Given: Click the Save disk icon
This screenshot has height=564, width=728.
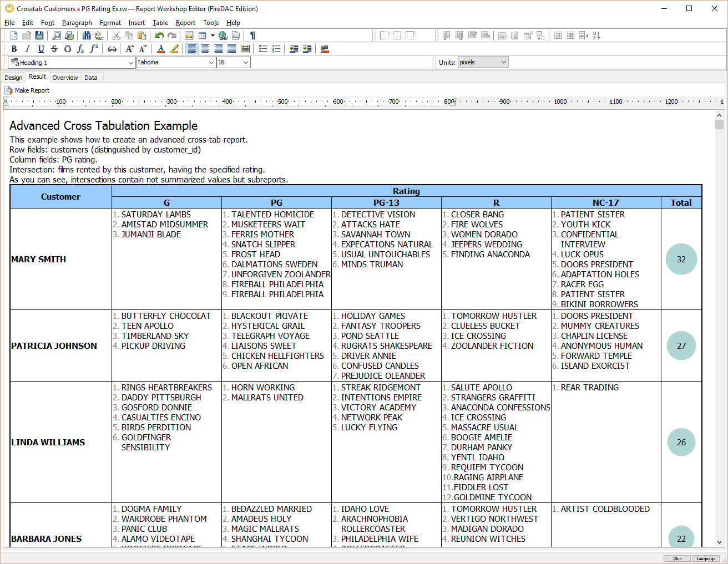Looking at the screenshot, I should click(x=39, y=35).
